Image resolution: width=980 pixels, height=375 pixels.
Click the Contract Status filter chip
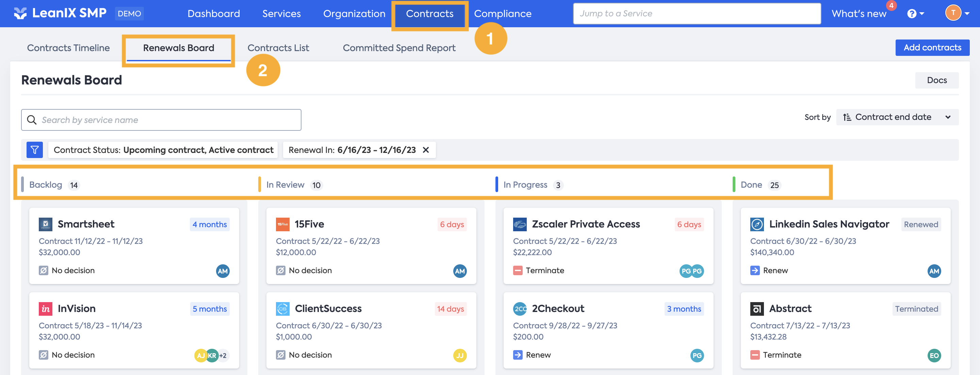[163, 150]
